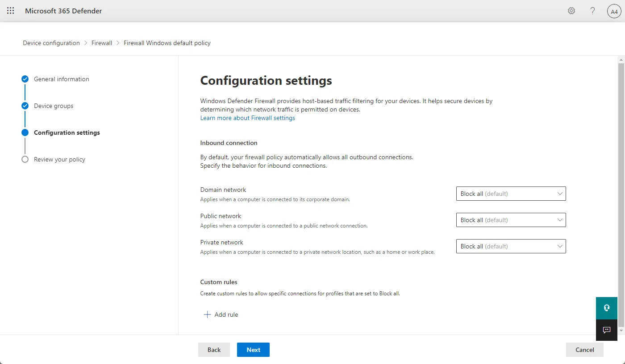Click the help question mark icon
This screenshot has height=364, width=625.
point(593,11)
